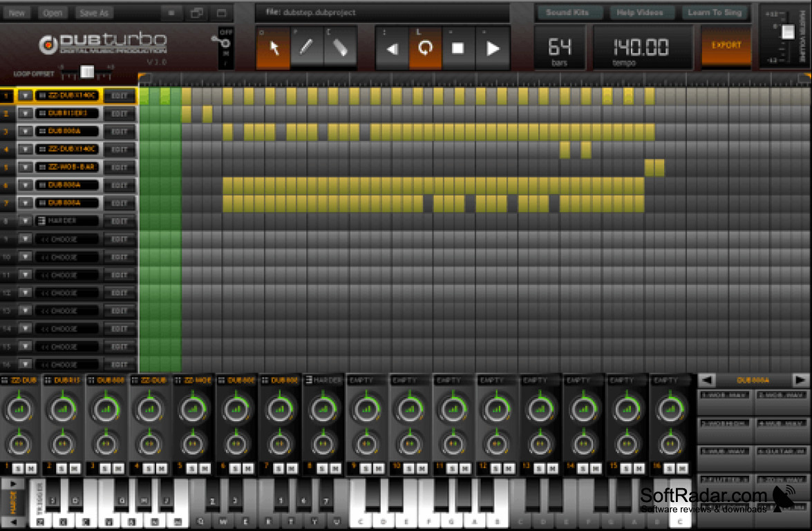Click channel 4 volume knob

(149, 408)
